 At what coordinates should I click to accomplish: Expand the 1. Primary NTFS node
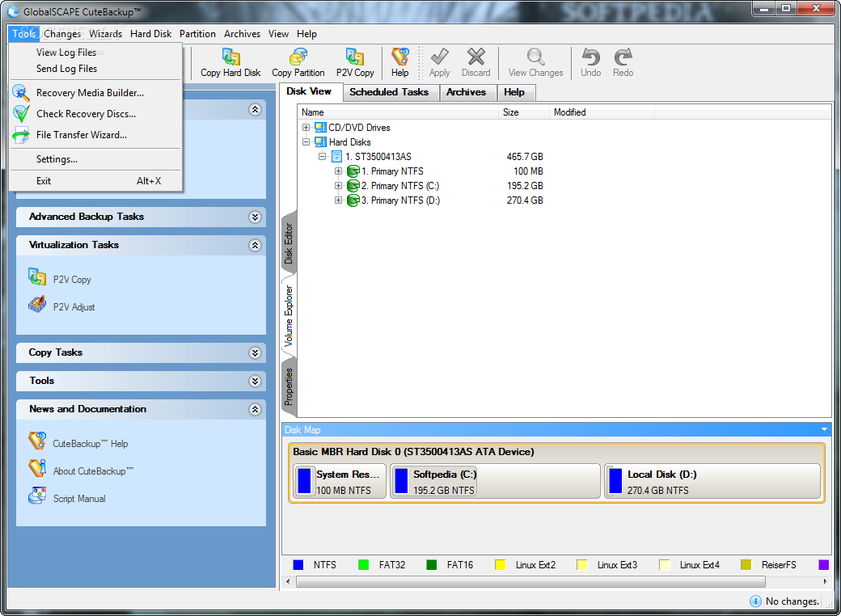pos(338,171)
